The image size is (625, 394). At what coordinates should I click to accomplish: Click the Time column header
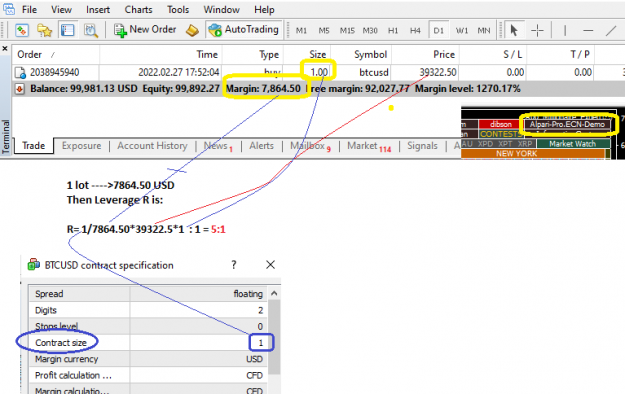[161, 55]
